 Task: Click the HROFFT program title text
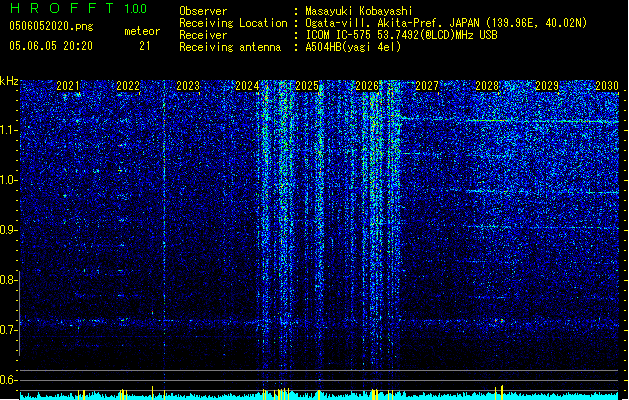pos(62,8)
